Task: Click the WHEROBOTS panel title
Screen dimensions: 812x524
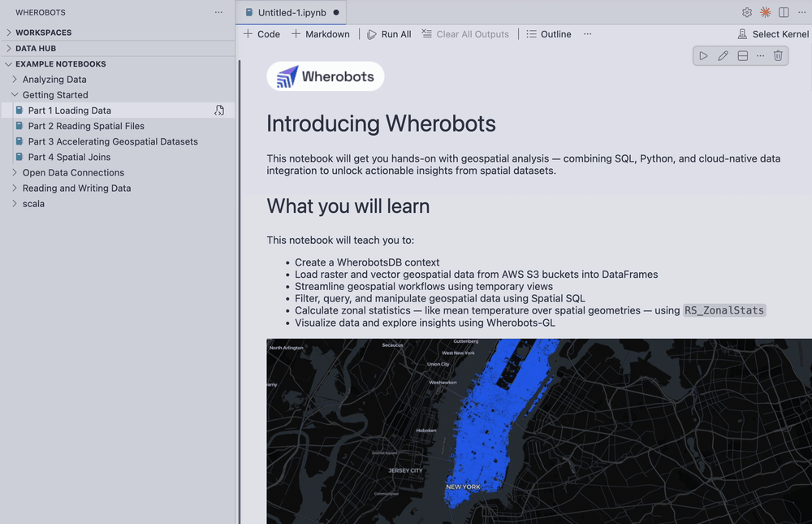Action: click(41, 12)
